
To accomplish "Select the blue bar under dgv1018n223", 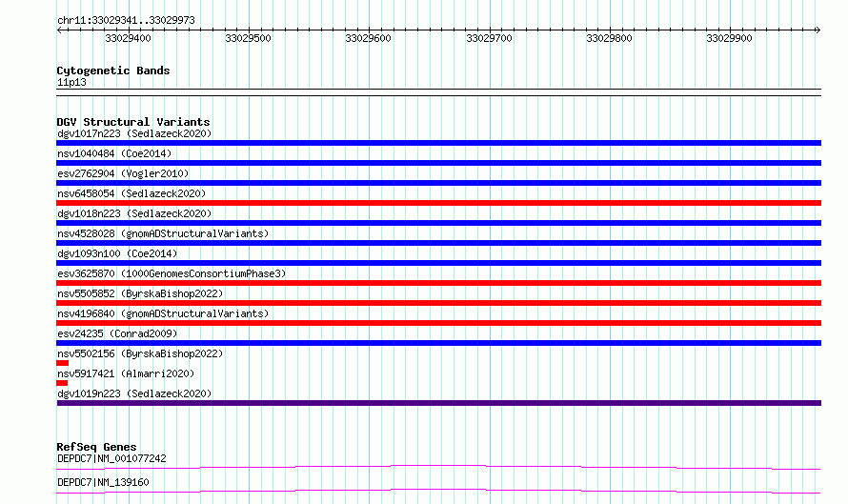I will tap(438, 223).
